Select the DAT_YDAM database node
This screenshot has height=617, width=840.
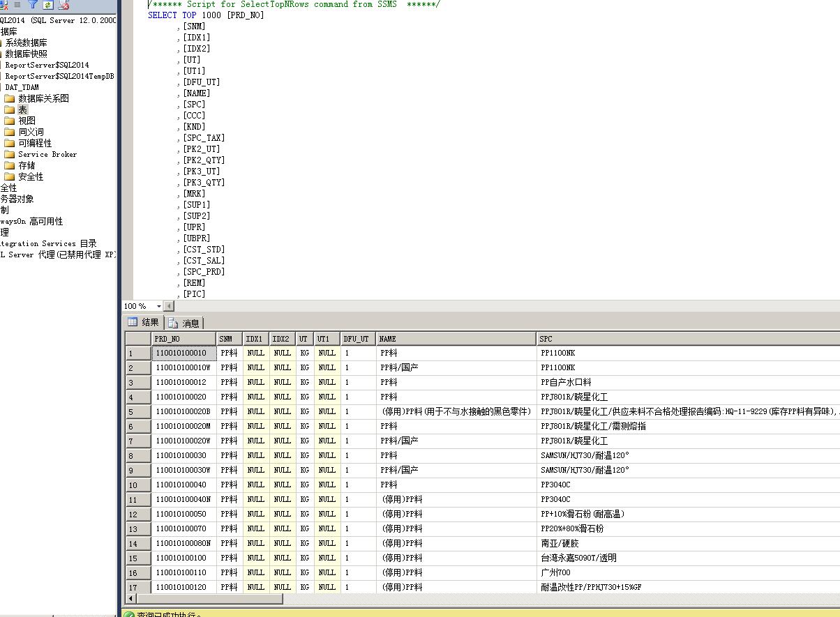(x=22, y=87)
